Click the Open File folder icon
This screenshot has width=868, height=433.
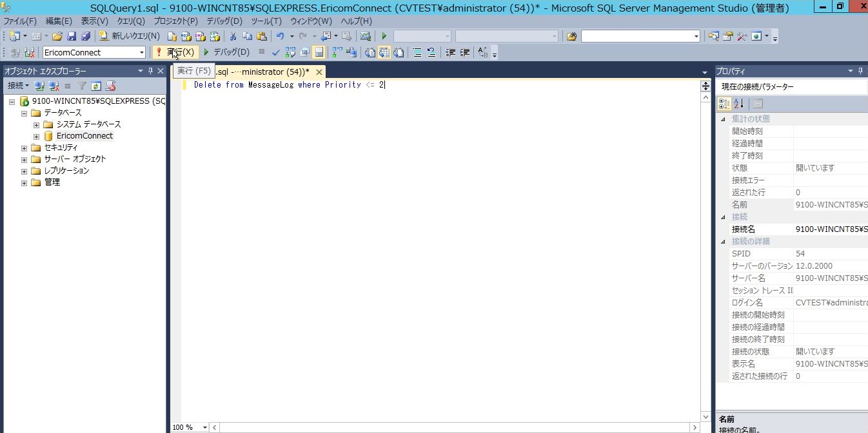click(x=57, y=36)
